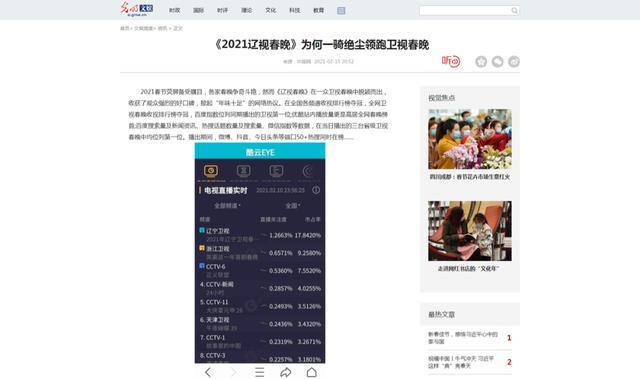Open the three-line menu icon at bottom

[x=260, y=372]
